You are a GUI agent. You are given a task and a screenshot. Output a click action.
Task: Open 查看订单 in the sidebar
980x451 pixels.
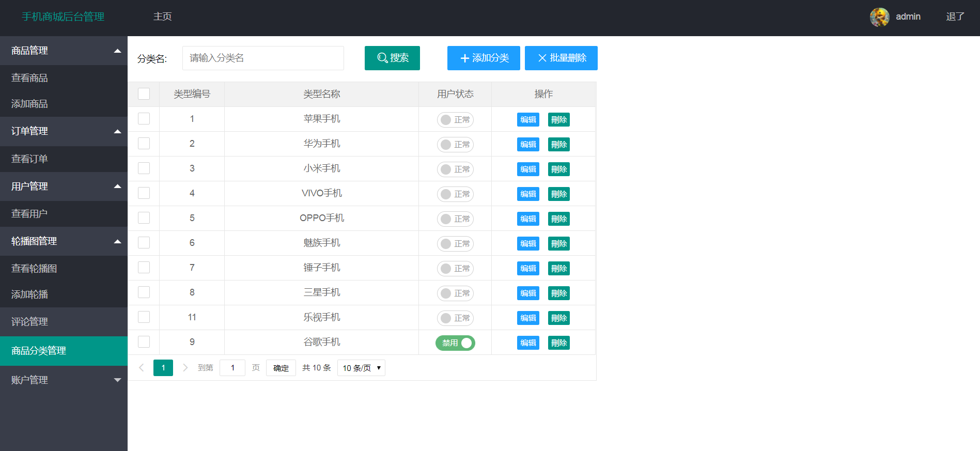(x=64, y=159)
